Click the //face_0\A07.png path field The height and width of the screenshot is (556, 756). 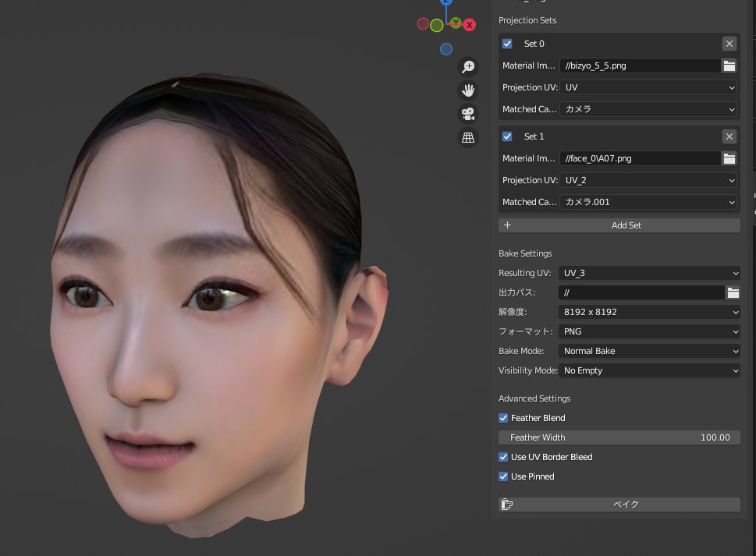coord(641,158)
